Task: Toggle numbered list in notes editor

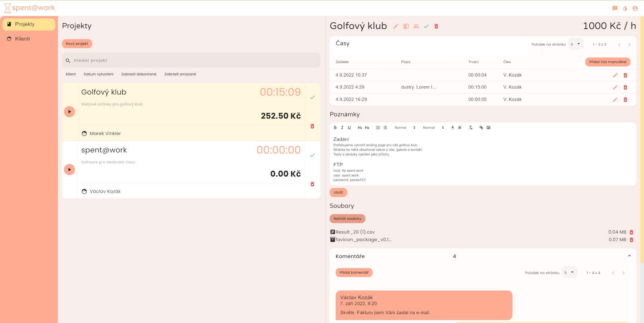Action: click(x=378, y=127)
